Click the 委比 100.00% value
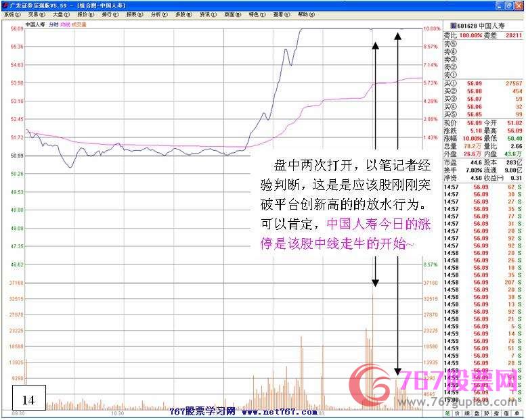 pyautogui.click(x=470, y=35)
